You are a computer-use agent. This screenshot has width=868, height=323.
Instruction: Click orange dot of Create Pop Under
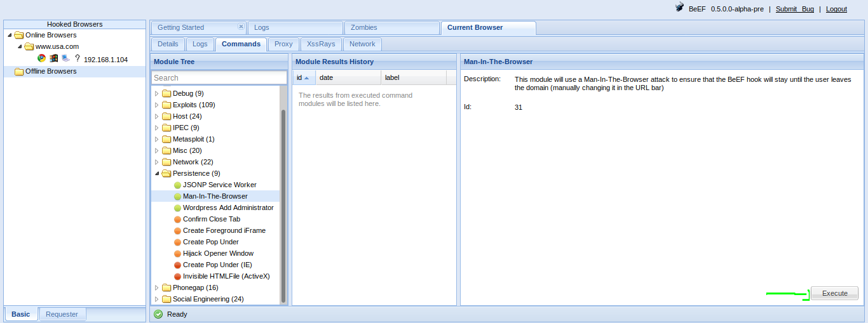(x=177, y=242)
